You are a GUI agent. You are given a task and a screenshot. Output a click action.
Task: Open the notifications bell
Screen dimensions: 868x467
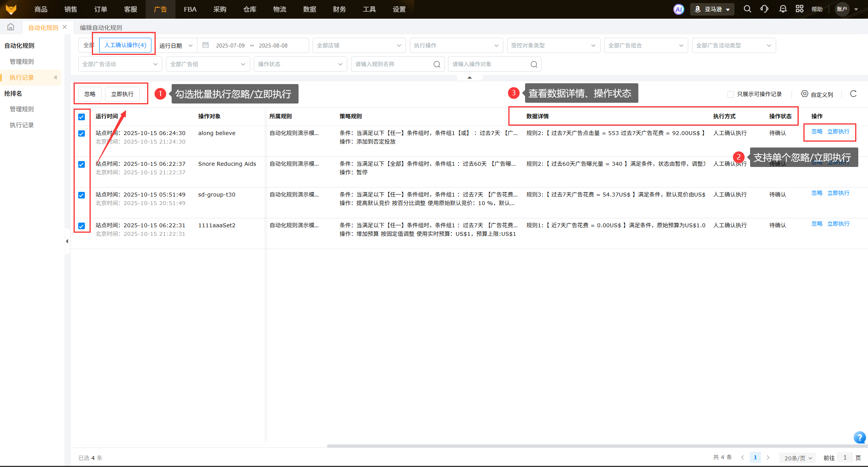tap(783, 9)
